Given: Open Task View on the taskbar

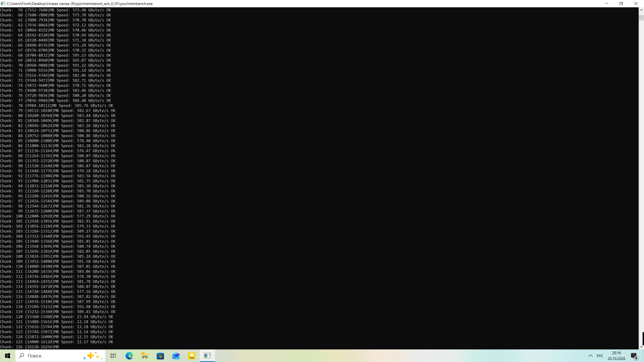Looking at the screenshot, I should [113, 356].
